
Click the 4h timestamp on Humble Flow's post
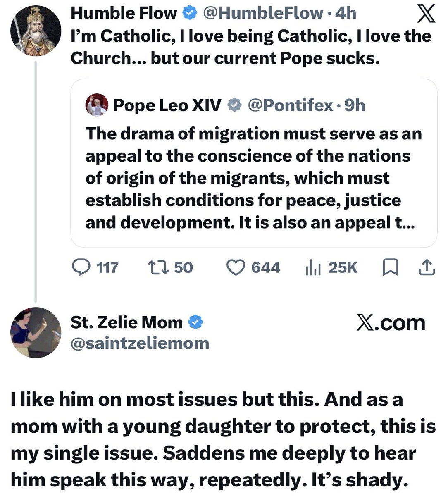tap(346, 13)
